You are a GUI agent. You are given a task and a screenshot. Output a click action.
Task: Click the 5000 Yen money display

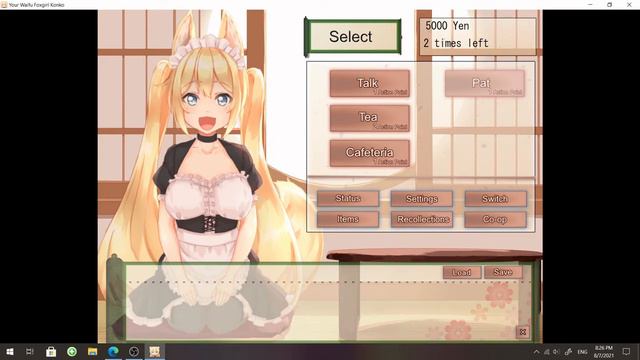[447, 26]
